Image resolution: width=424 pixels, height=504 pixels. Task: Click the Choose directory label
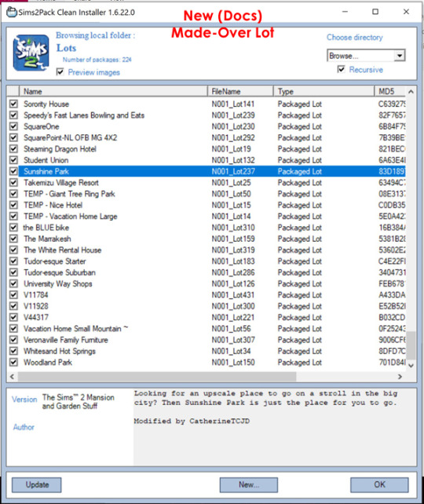(355, 37)
